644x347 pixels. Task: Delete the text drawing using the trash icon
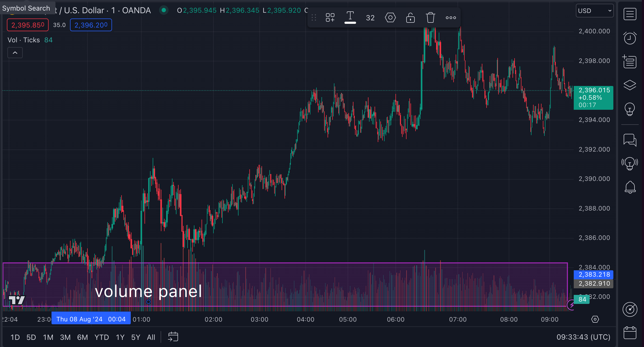pos(430,17)
